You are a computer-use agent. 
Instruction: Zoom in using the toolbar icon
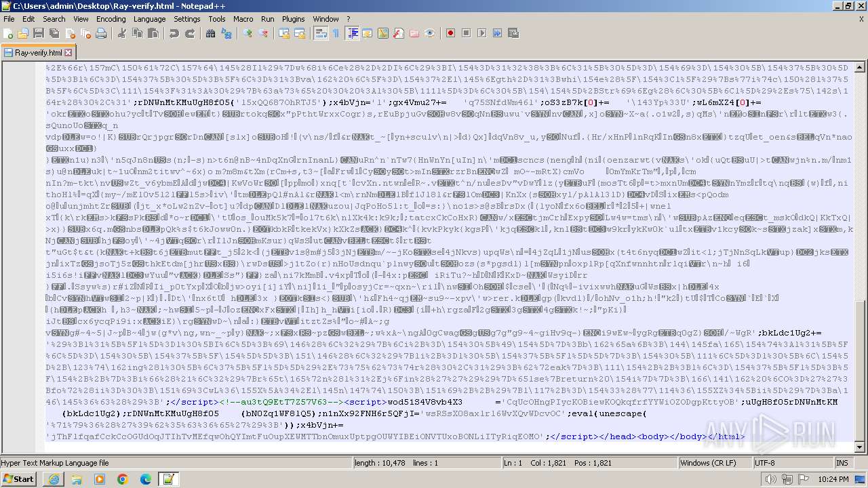click(x=247, y=33)
